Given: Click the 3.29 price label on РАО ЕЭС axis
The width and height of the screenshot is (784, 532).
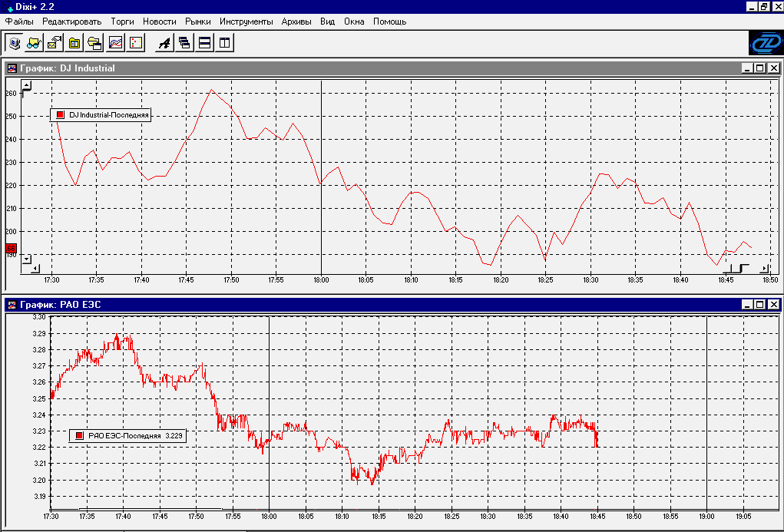Looking at the screenshot, I should (39, 333).
